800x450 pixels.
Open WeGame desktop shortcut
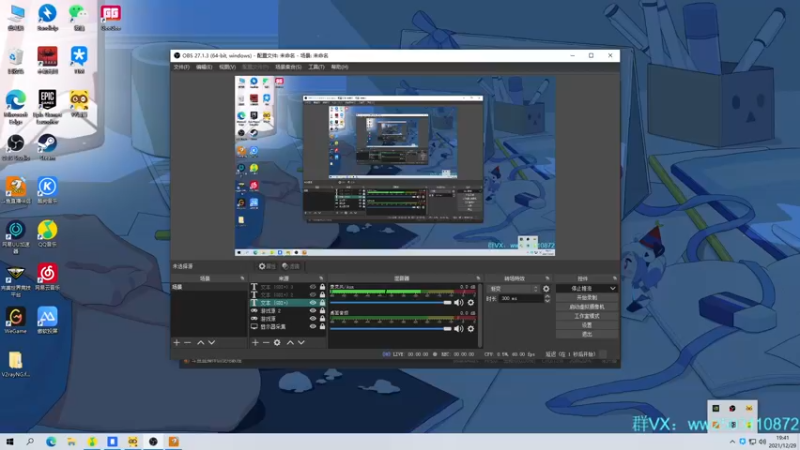click(x=15, y=320)
